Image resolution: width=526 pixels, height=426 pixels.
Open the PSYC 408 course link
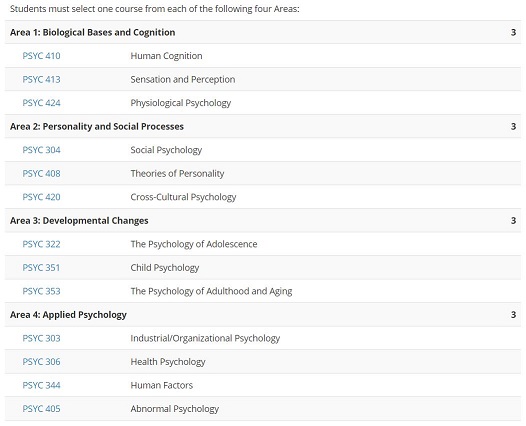[x=41, y=173]
